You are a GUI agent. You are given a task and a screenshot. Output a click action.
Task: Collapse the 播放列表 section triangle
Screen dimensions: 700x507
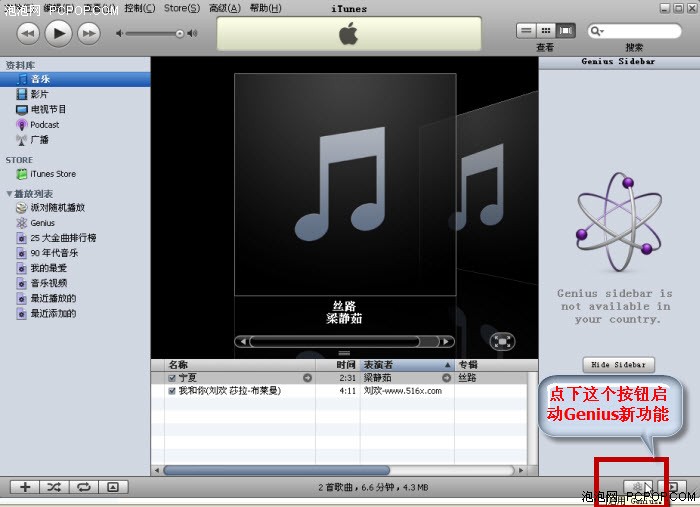click(x=9, y=194)
